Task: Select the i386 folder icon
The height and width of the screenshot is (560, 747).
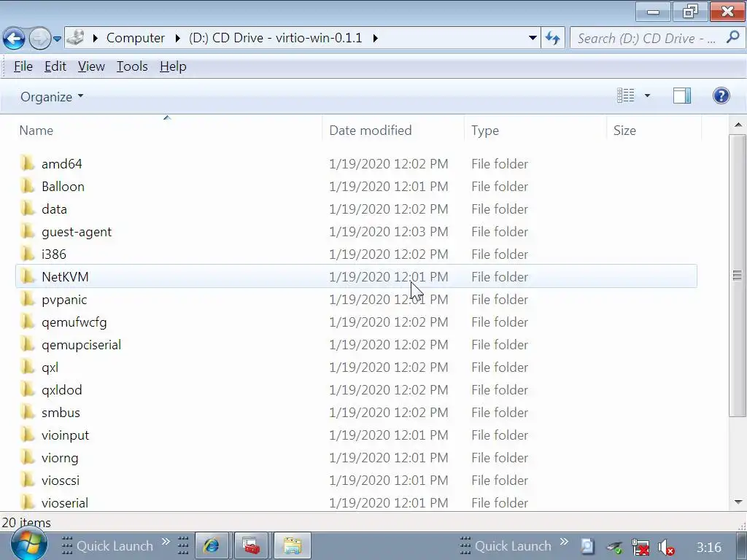Action: (28, 254)
